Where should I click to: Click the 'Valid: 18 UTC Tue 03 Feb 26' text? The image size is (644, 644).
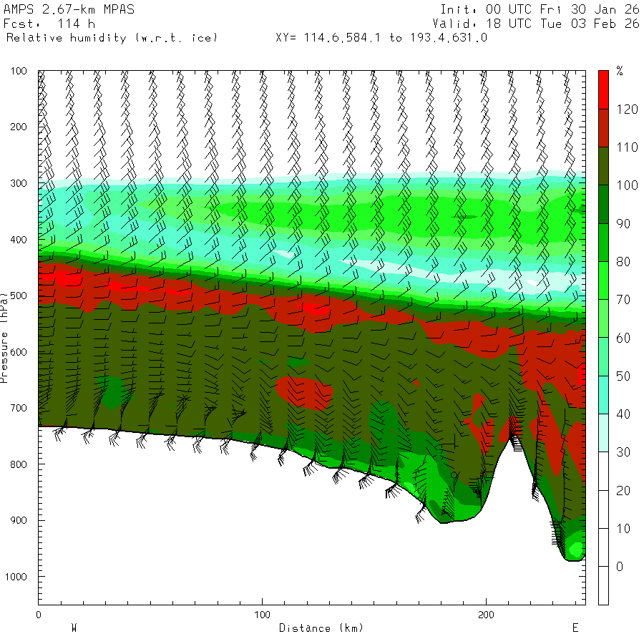point(536,24)
